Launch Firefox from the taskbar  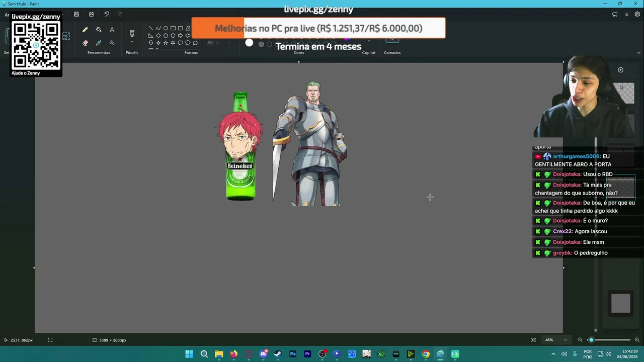233,354
